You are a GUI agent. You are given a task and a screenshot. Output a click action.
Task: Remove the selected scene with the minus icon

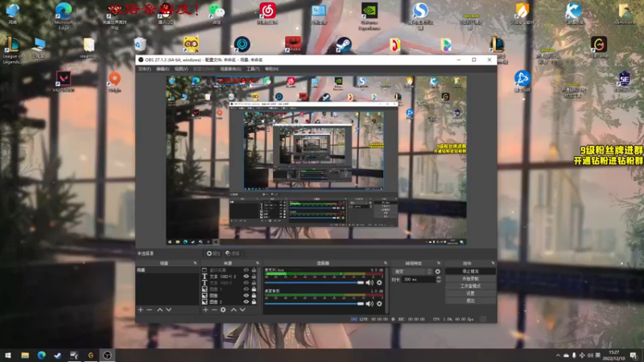coord(150,310)
